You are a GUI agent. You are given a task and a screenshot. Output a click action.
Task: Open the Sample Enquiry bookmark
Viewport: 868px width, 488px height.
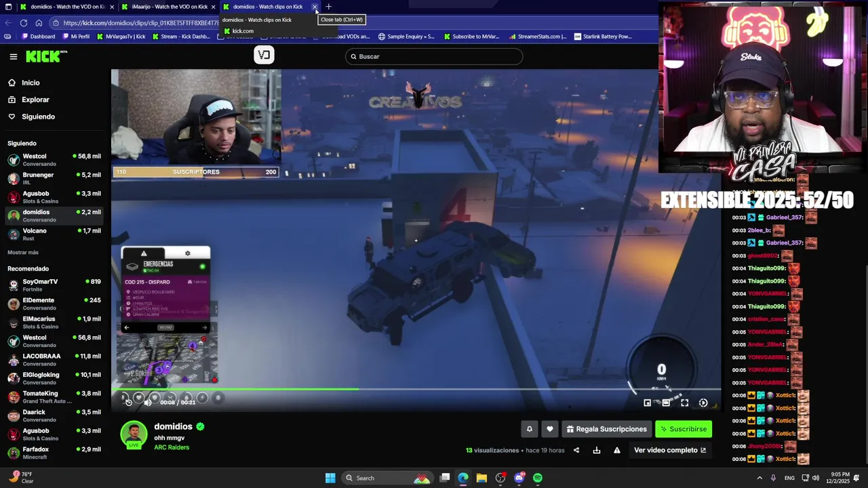pos(406,37)
